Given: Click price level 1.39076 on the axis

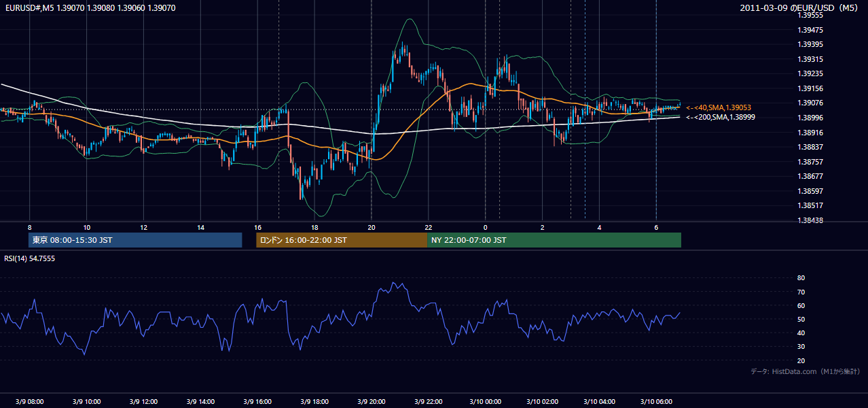Looking at the screenshot, I should (810, 103).
